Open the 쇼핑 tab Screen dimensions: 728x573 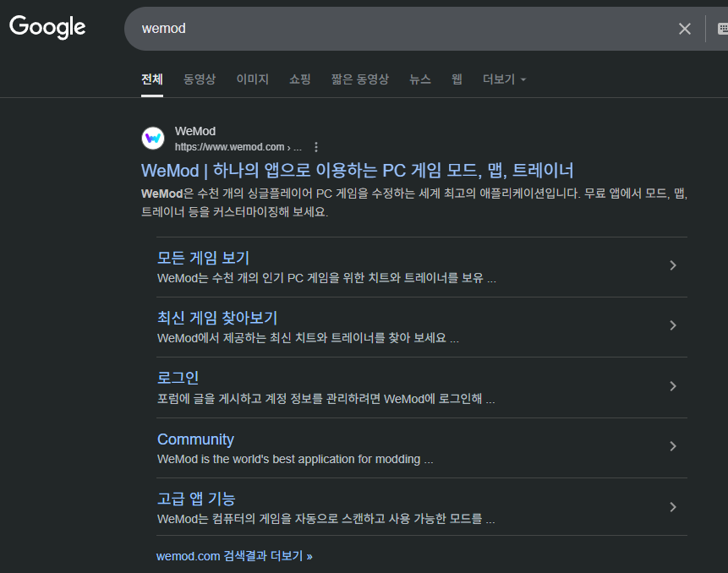click(x=300, y=79)
